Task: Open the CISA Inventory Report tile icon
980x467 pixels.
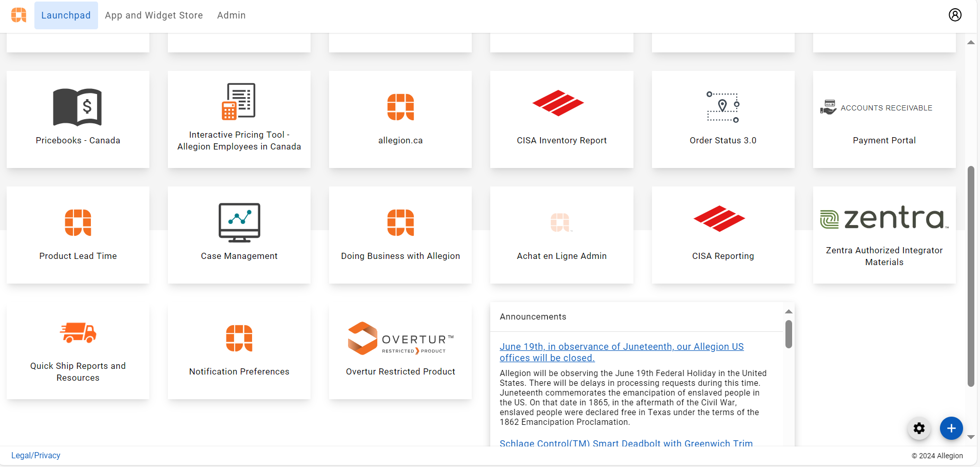Action: (x=558, y=103)
